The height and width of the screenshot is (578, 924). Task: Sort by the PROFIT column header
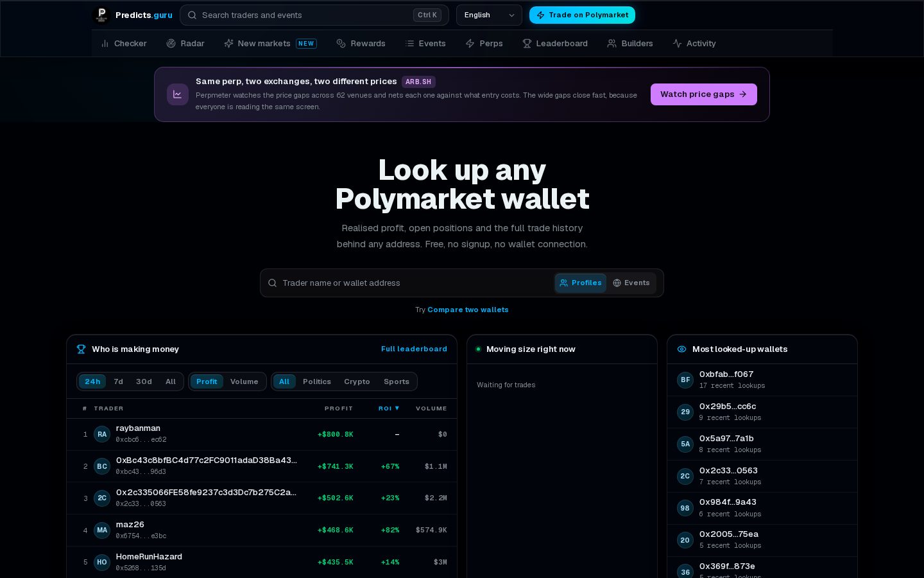(x=339, y=408)
